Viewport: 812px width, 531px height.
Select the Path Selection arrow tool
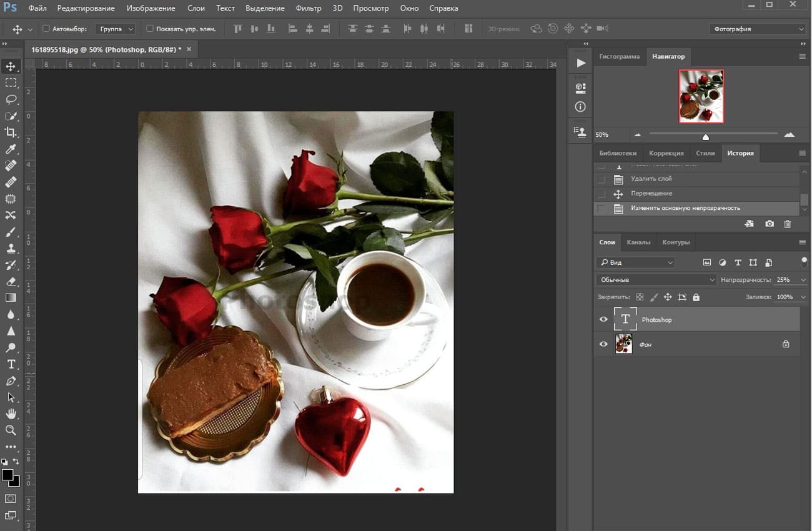[x=11, y=397]
